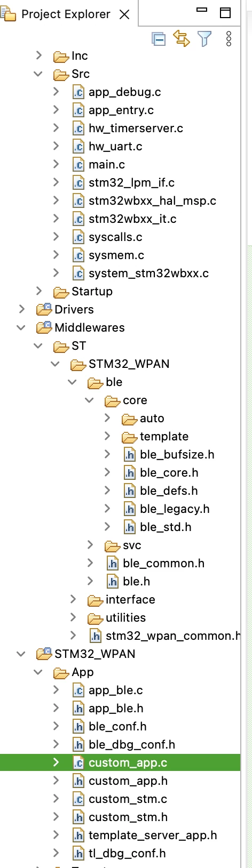Expand the svc folder
The height and width of the screenshot is (868, 252).
90,544
